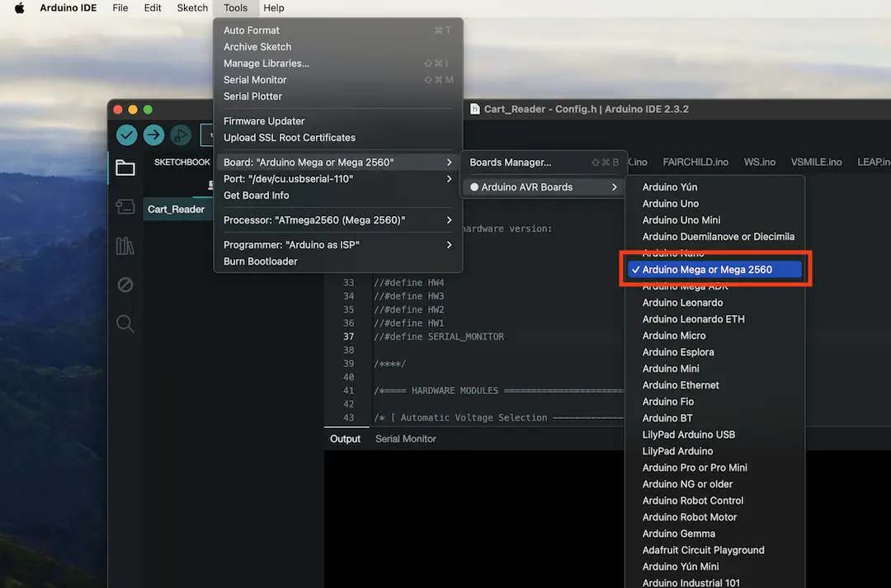Image resolution: width=891 pixels, height=588 pixels.
Task: Select the Arduino Uno board
Action: coord(714,204)
